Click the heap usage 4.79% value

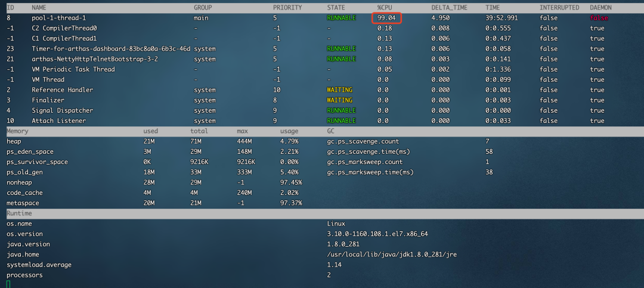point(289,141)
